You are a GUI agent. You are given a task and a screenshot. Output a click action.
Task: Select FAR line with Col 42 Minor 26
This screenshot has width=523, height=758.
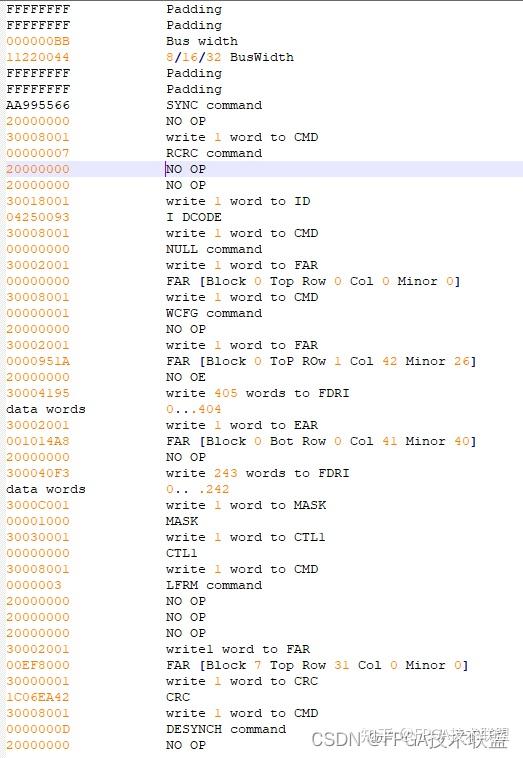(321, 361)
